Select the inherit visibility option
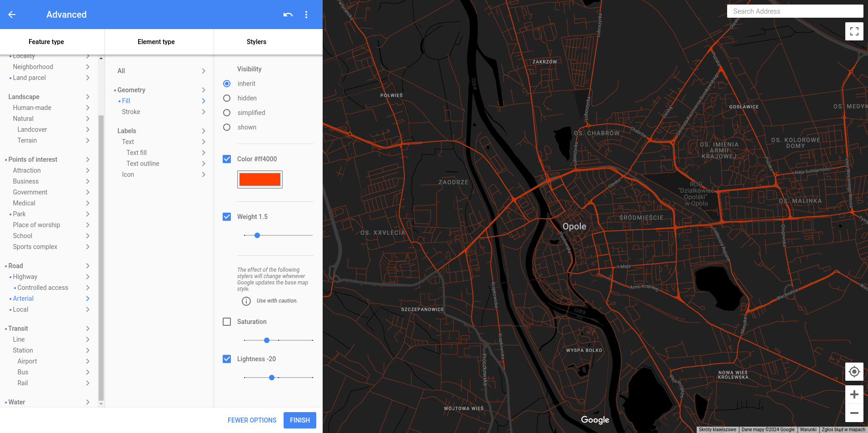The height and width of the screenshot is (433, 868). (x=227, y=84)
